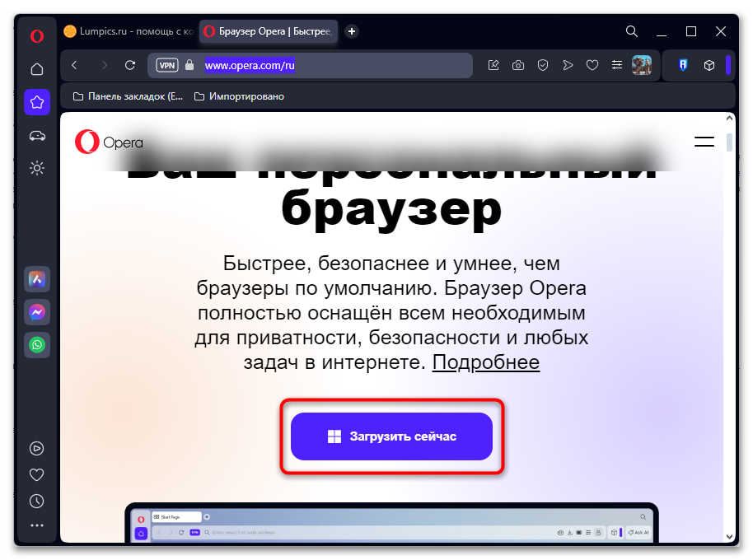Toggle the VPN badge in address bar
The image size is (753, 560).
(x=167, y=65)
